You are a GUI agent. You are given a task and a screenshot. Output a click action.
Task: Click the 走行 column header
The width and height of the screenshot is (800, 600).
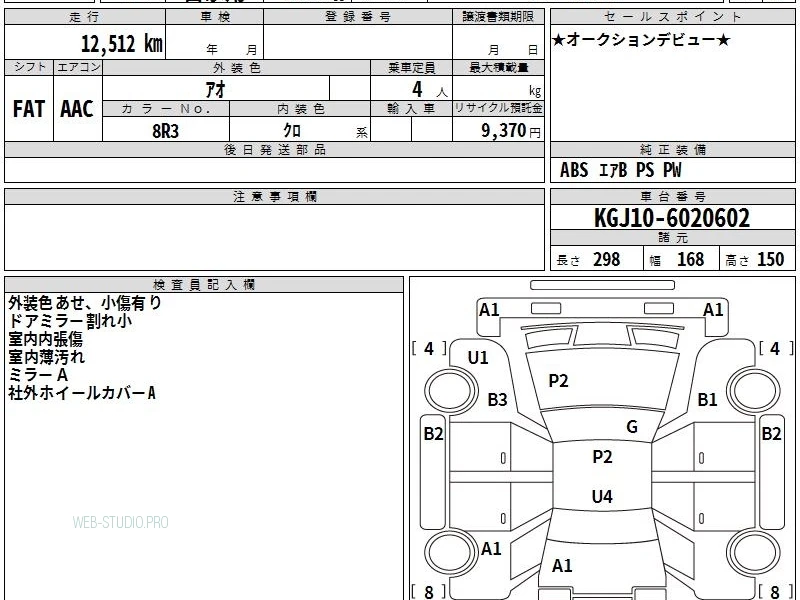(85, 17)
